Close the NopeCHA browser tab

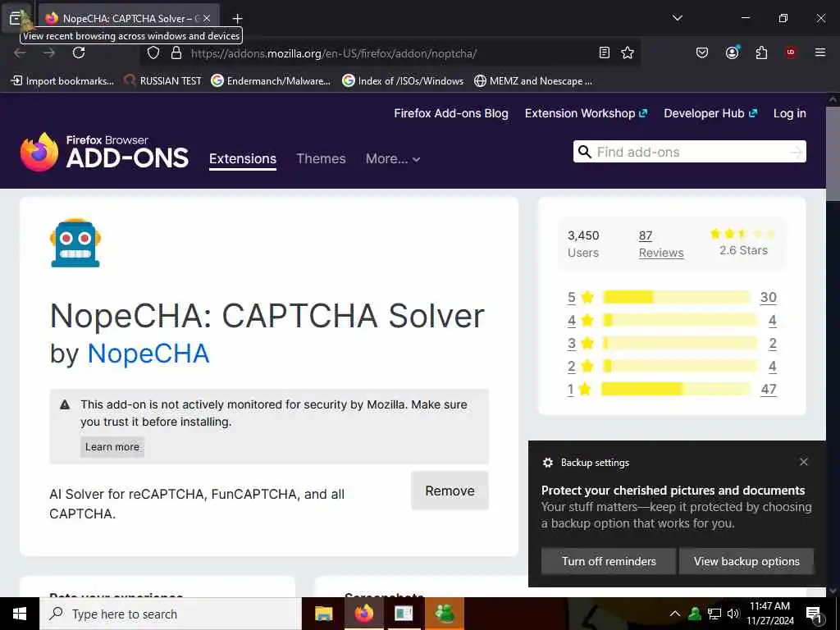207,18
